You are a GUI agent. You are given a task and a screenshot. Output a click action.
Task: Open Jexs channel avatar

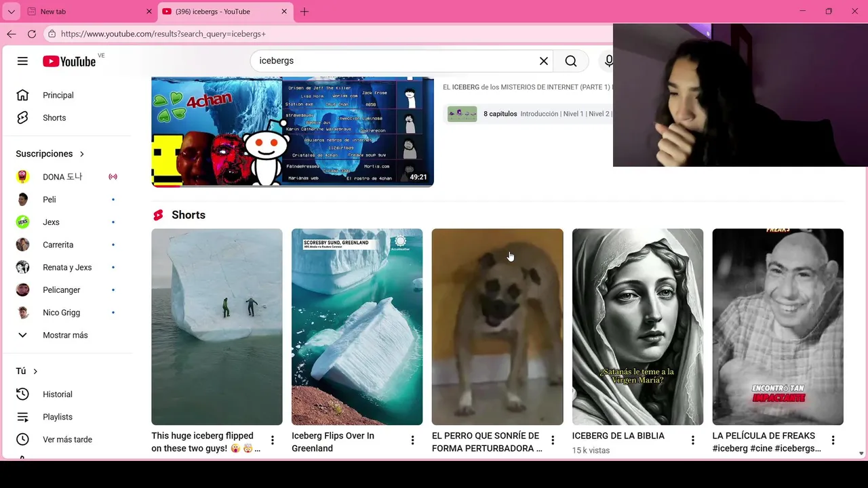23,222
